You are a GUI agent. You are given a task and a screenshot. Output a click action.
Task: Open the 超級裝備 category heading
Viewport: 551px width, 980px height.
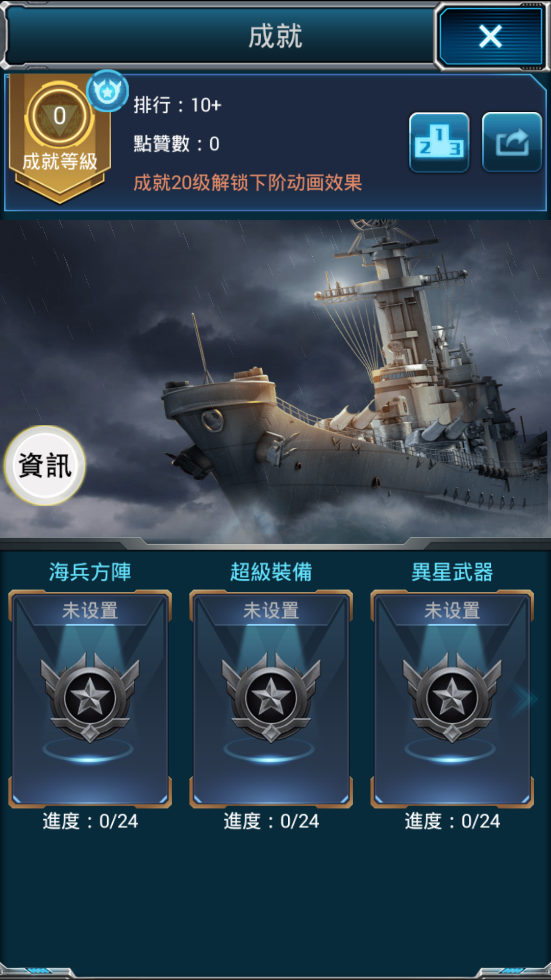[x=271, y=572]
